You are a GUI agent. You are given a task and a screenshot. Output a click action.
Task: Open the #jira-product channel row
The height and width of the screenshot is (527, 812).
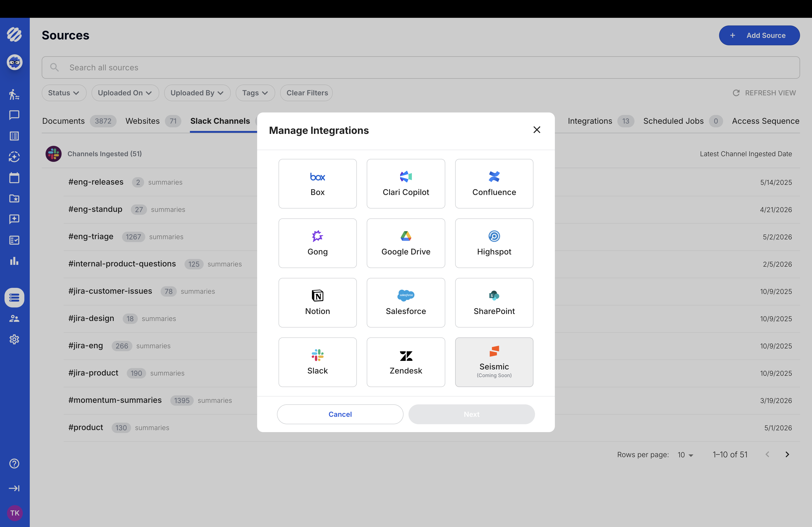coord(431,373)
